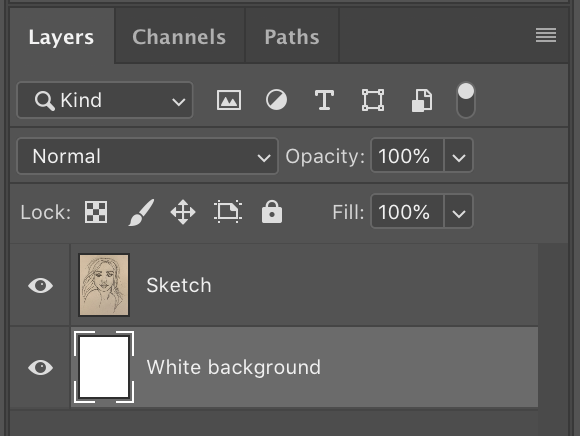Open the Normal blend mode dropdown

[x=148, y=156]
